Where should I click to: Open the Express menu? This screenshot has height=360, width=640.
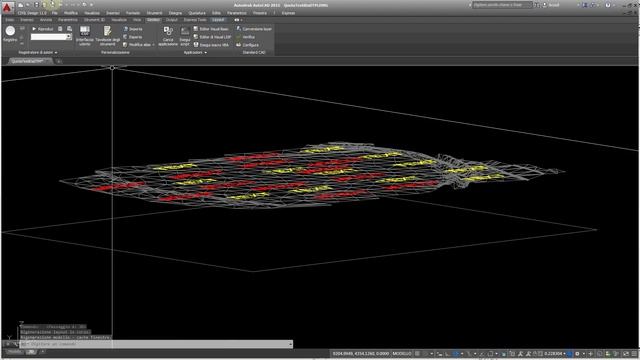(288, 13)
